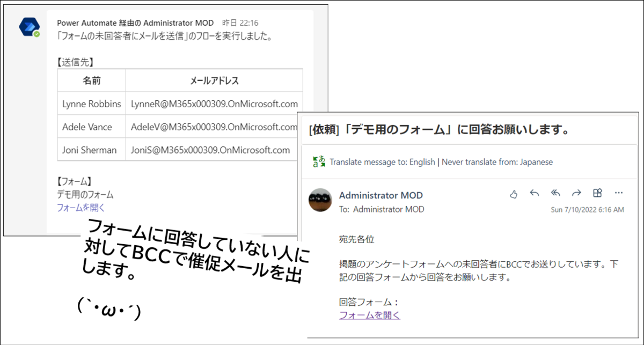Click the Translate message to: English link
Image resolution: width=644 pixels, height=345 pixels.
tap(382, 162)
